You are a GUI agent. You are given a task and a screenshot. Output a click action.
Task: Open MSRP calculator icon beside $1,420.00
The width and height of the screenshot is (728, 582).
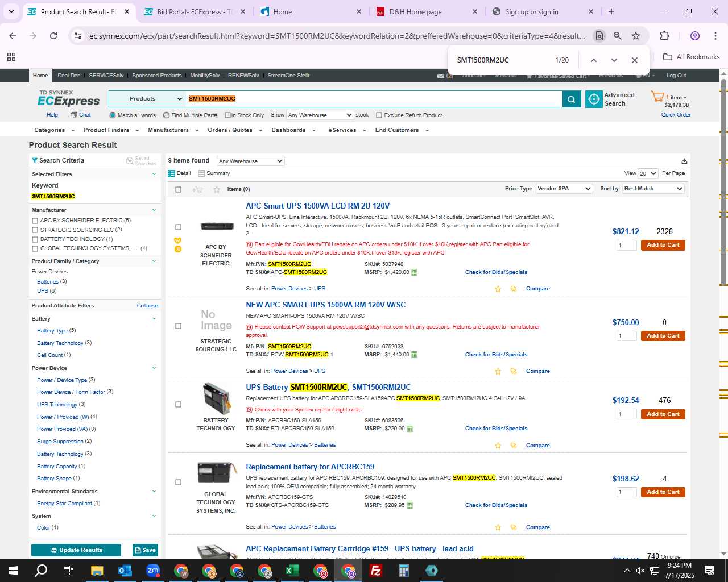414,272
